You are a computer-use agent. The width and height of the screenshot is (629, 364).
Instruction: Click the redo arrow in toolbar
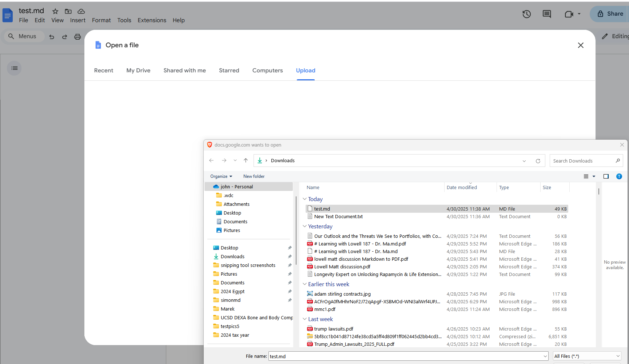(64, 36)
